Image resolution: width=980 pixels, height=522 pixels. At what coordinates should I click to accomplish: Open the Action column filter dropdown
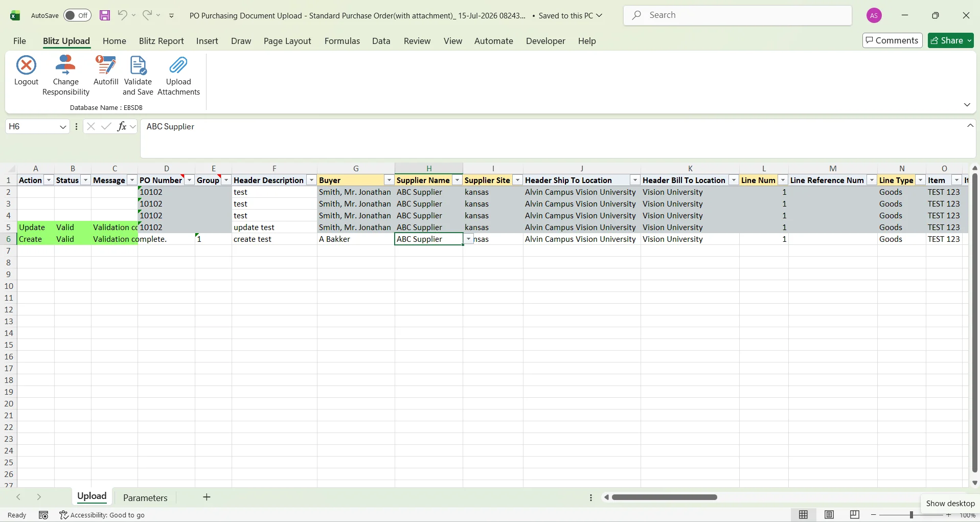pos(49,180)
